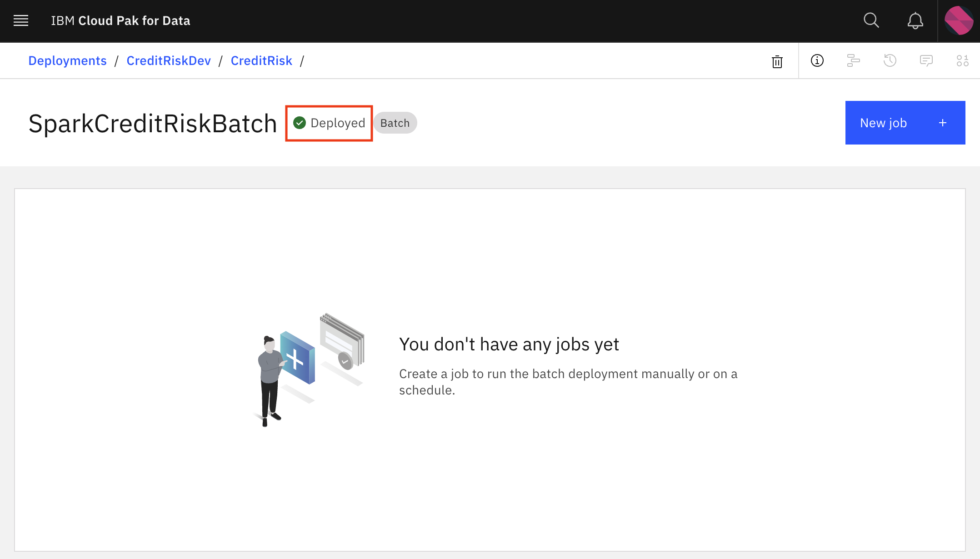
Task: Click the feedback/comments icon
Action: (926, 60)
